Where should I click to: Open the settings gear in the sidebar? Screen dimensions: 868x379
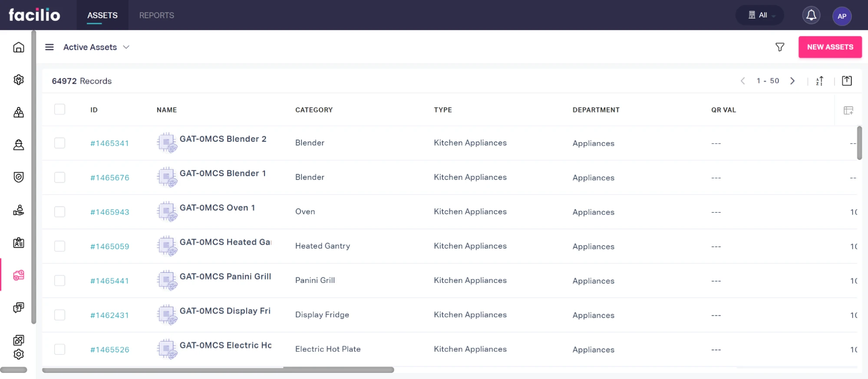point(19,355)
